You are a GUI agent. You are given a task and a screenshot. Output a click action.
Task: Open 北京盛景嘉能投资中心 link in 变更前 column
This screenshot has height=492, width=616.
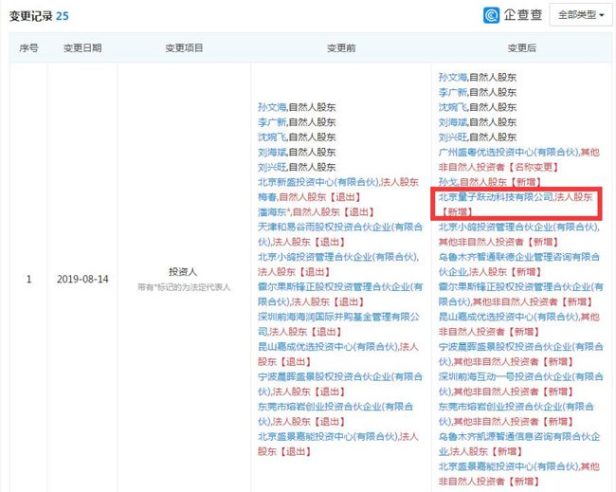point(328,436)
